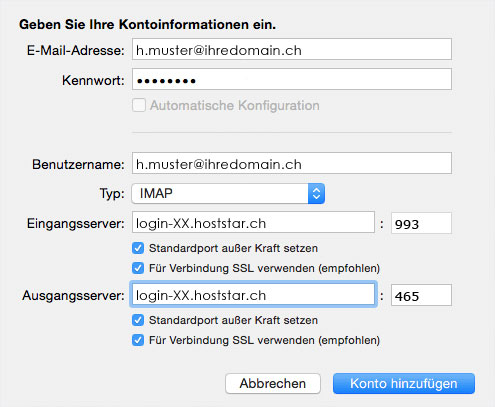The width and height of the screenshot is (495, 407).
Task: Click the Benutzername text field
Action: 292,163
